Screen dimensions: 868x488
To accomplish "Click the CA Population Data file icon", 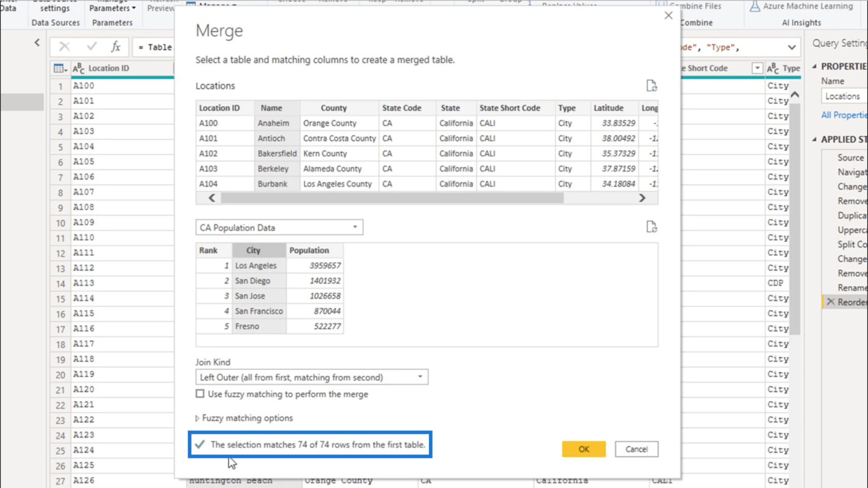I will pos(651,227).
